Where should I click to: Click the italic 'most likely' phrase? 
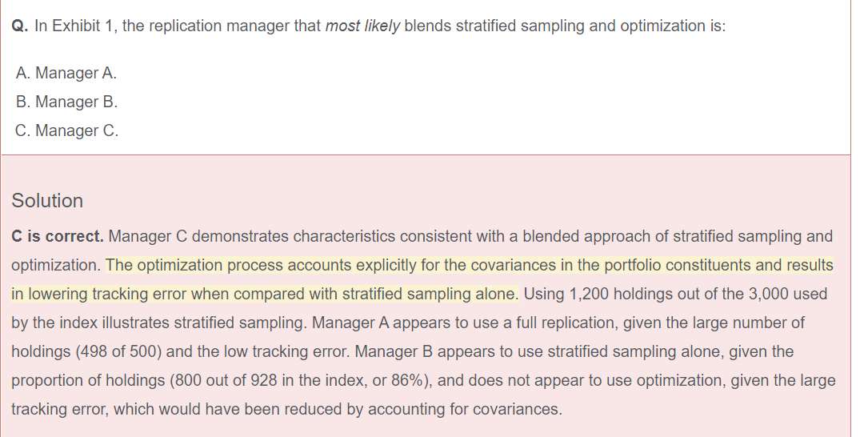(362, 26)
